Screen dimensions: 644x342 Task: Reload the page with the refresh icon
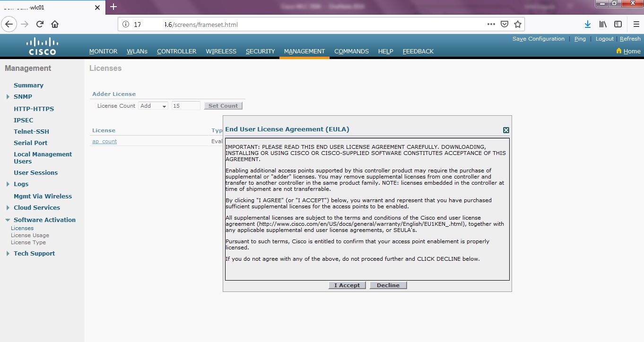pyautogui.click(x=40, y=24)
